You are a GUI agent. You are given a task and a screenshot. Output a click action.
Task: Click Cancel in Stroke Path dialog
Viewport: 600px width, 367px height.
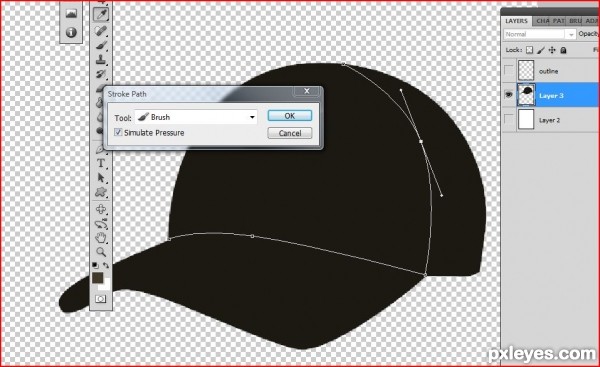[x=290, y=133]
